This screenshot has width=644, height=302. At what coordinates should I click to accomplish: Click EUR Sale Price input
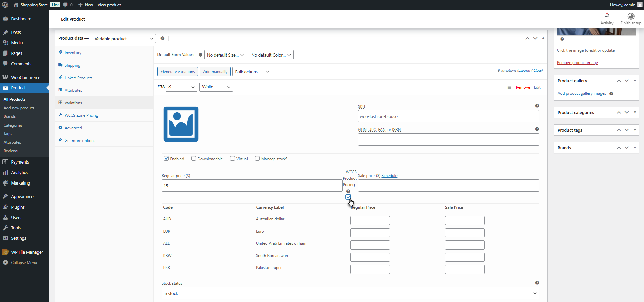click(465, 233)
